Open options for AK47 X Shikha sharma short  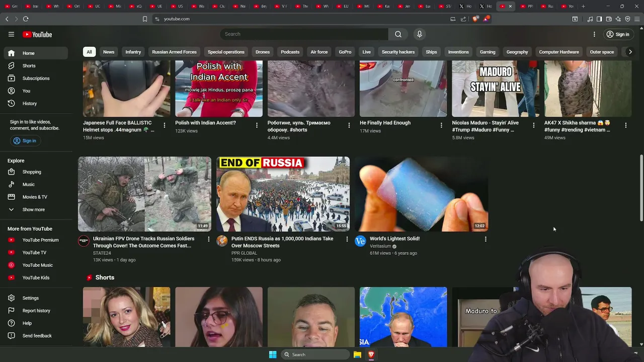click(626, 125)
